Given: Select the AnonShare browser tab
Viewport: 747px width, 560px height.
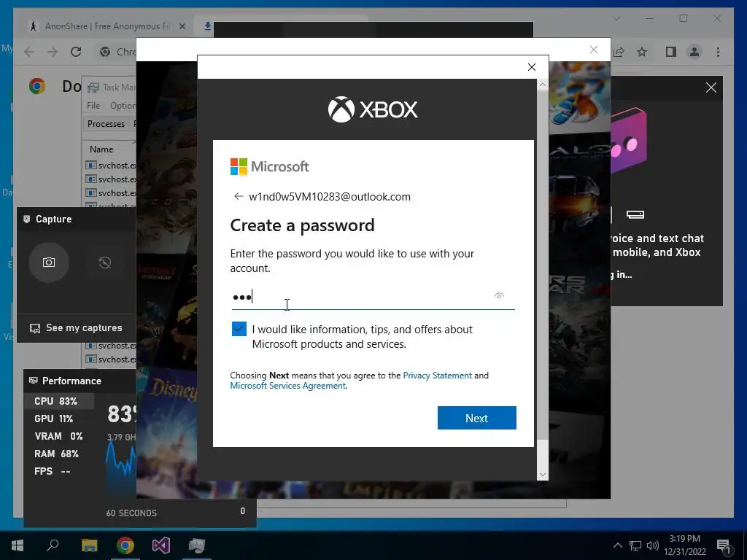Looking at the screenshot, I should point(107,26).
